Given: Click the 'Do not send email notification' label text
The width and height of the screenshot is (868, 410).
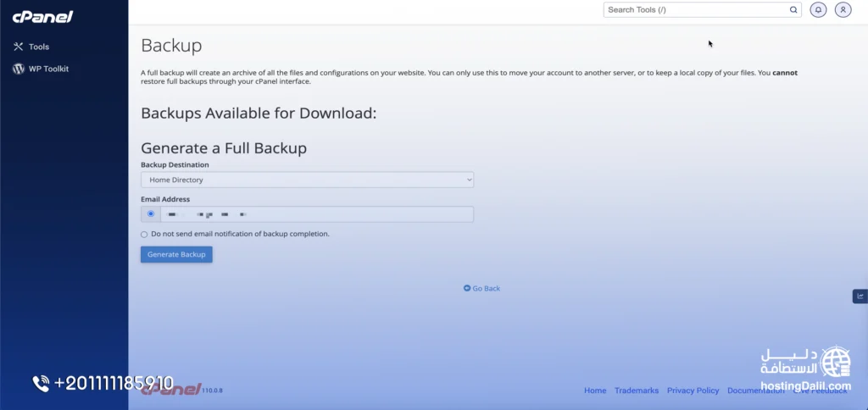Looking at the screenshot, I should [x=240, y=234].
